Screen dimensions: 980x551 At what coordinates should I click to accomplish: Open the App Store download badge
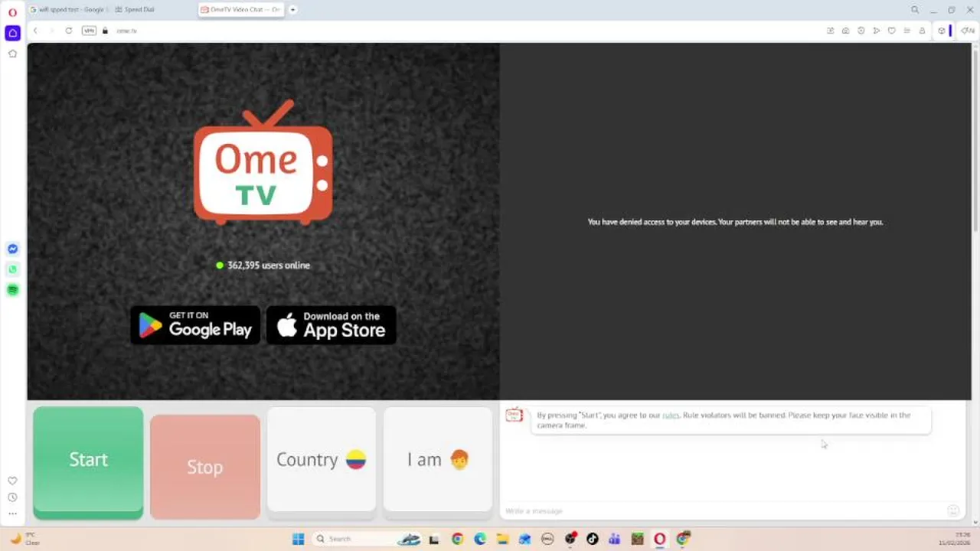pos(332,325)
